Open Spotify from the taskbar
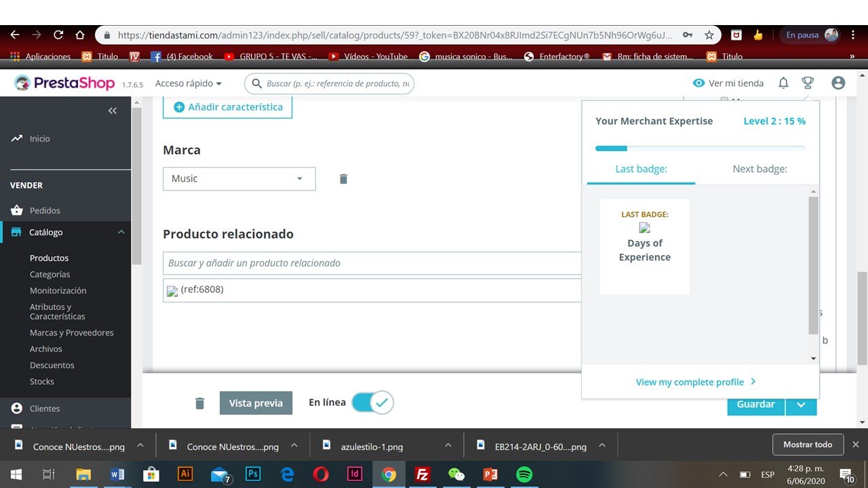Viewport: 868px width, 488px height. [x=524, y=474]
